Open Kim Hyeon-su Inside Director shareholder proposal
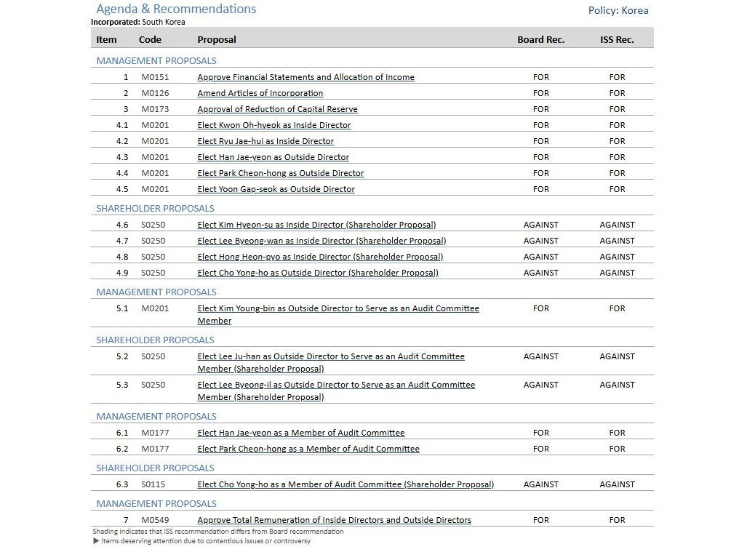The width and height of the screenshot is (747, 560). click(316, 225)
